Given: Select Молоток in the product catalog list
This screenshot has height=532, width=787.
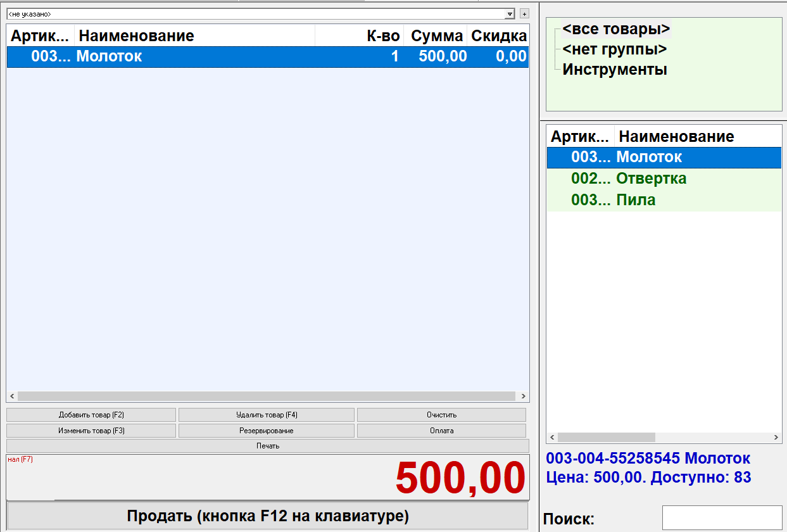Looking at the screenshot, I should [x=664, y=157].
